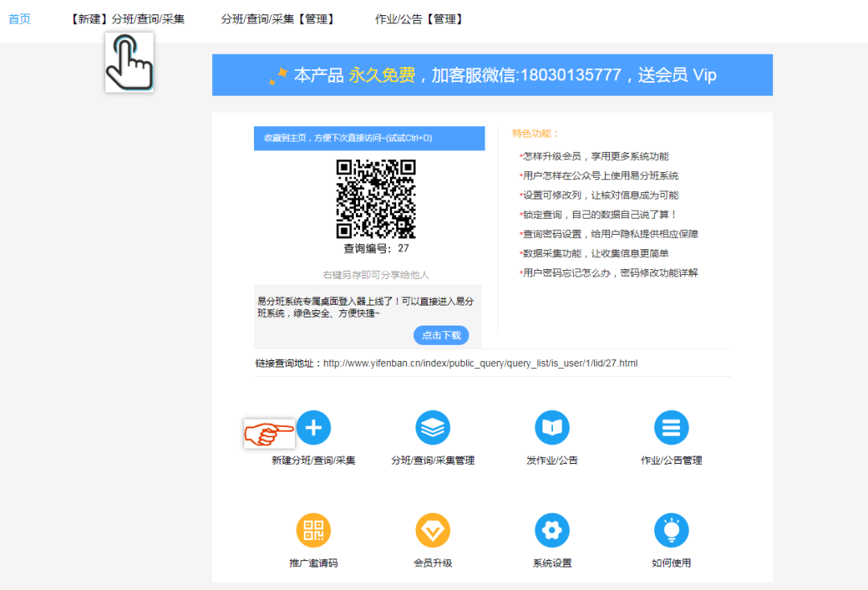
Task: Open link 锁定查询，自己的数据自己说了算
Action: pyautogui.click(x=600, y=215)
